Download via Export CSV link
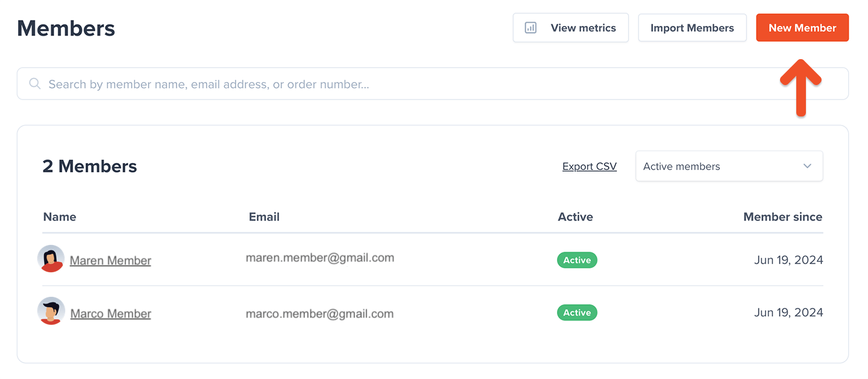Screen dimensions: 868x379 (590, 167)
